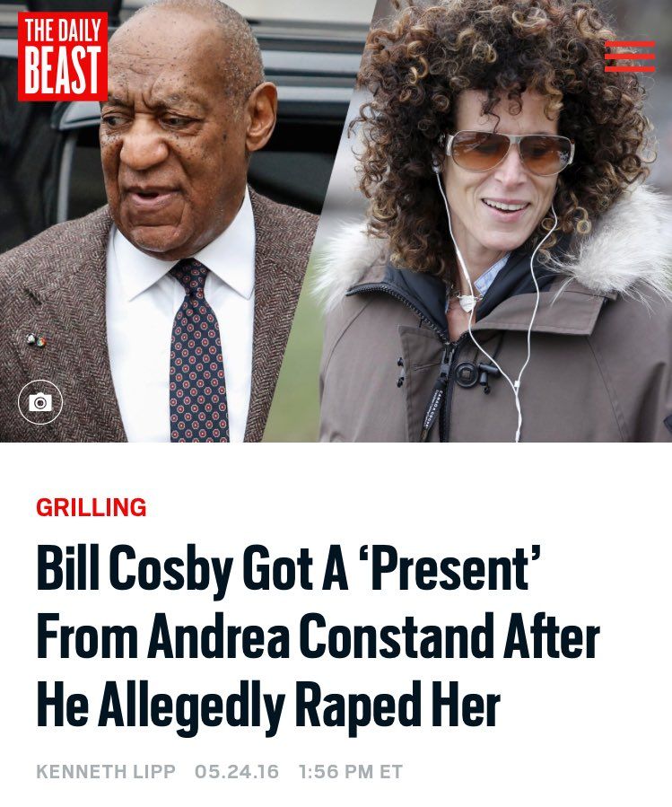Viewport: 672px width, 807px height.
Task: Click headline line starting "Bill Cosby Got"
Action: [289, 572]
